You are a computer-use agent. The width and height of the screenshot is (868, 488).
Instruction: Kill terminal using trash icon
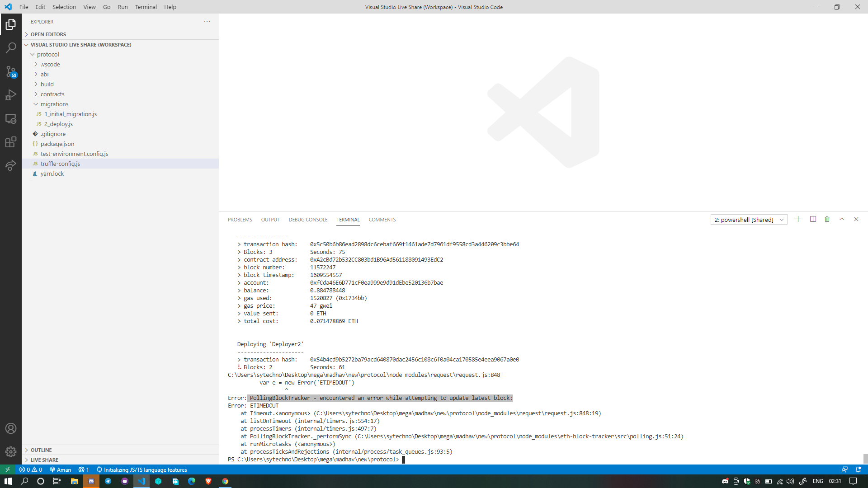827,219
